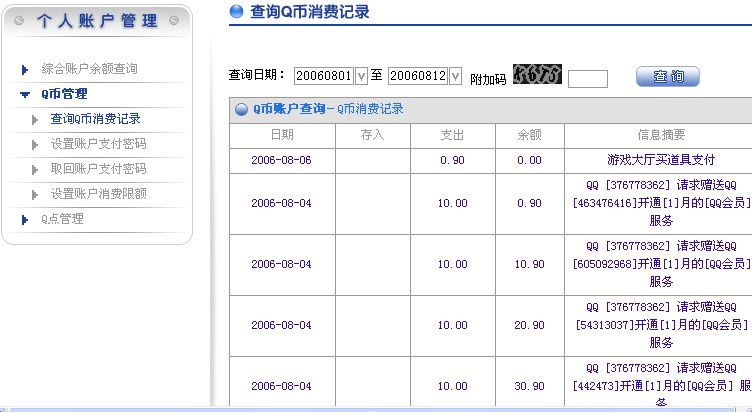The width and height of the screenshot is (752, 412).
Task: Select summary 游戏大厅买道具支付
Action: coord(661,160)
